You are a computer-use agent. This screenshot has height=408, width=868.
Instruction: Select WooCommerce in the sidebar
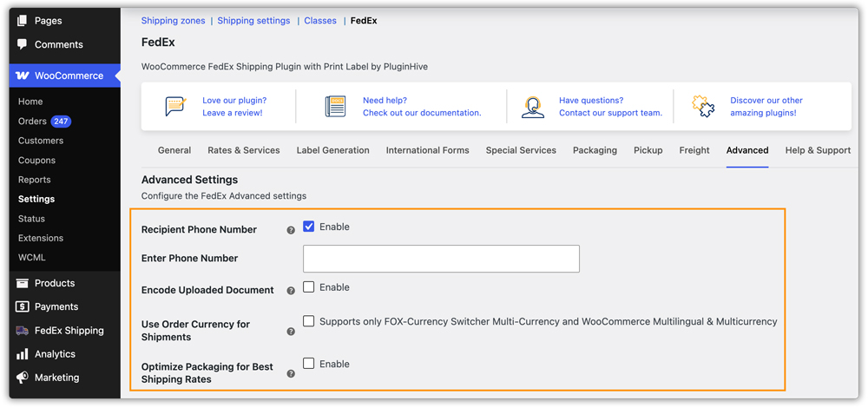[65, 76]
